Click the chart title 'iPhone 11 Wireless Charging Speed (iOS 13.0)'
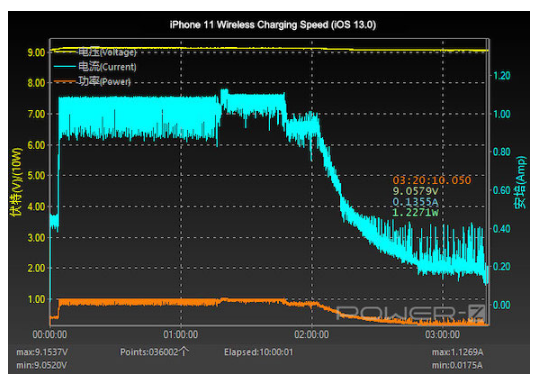Screen dimensions: 533x377 [273, 25]
